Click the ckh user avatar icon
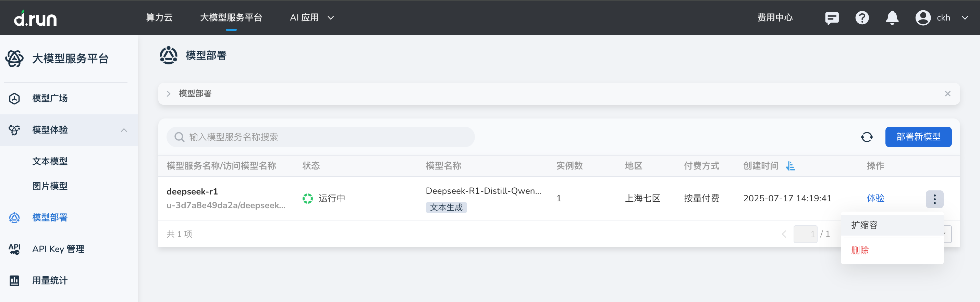This screenshot has width=980, height=302. 922,18
